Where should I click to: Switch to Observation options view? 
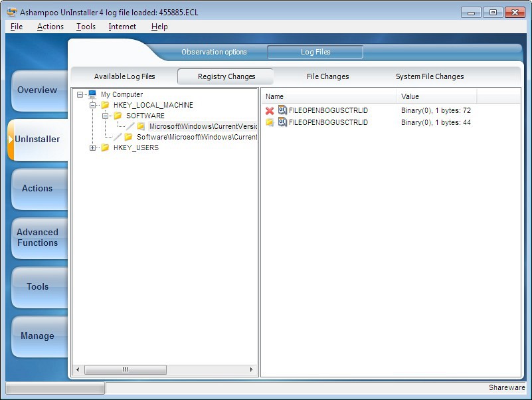[214, 51]
